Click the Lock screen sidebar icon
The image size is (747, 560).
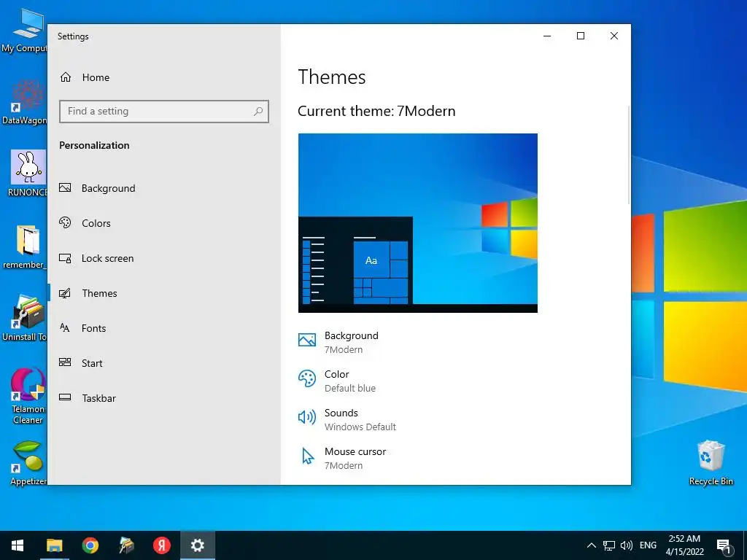pyautogui.click(x=65, y=258)
